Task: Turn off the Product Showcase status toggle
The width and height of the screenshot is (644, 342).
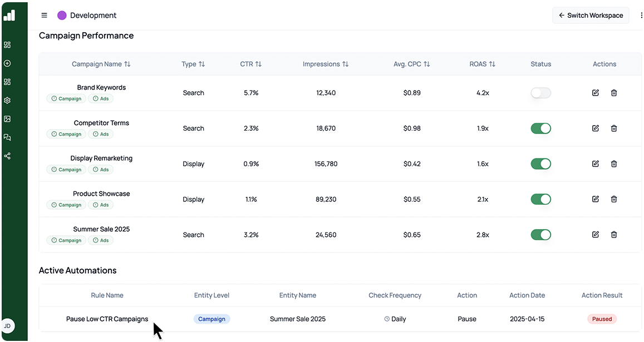Action: point(540,199)
